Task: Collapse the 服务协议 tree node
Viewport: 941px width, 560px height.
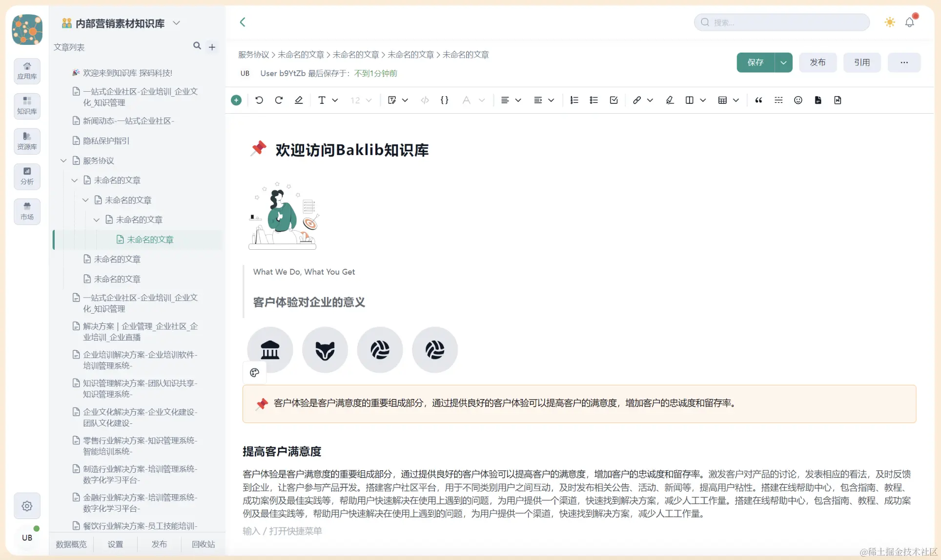Action: click(63, 160)
